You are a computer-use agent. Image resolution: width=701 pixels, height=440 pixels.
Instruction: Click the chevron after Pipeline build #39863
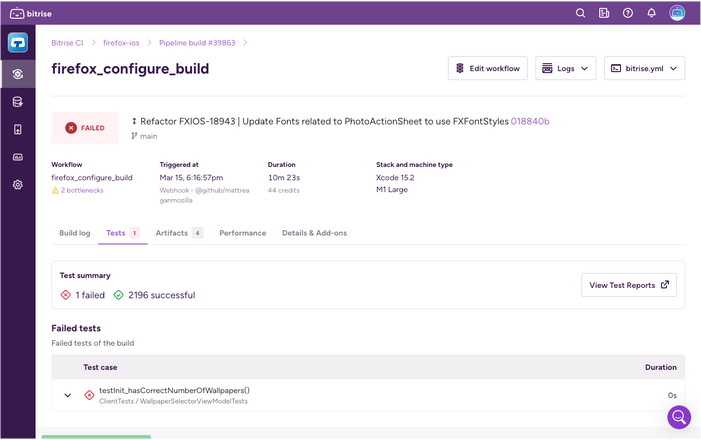245,43
